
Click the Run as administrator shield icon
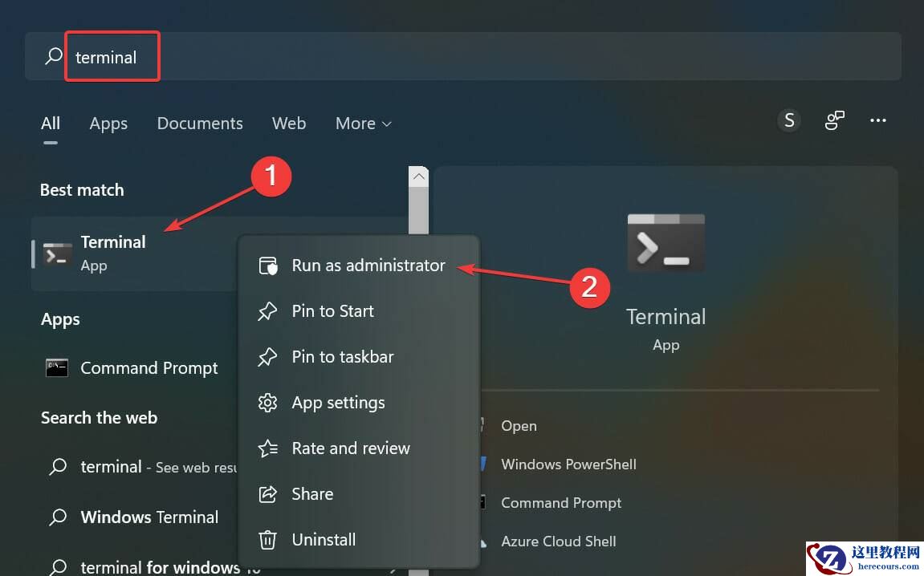tap(268, 265)
